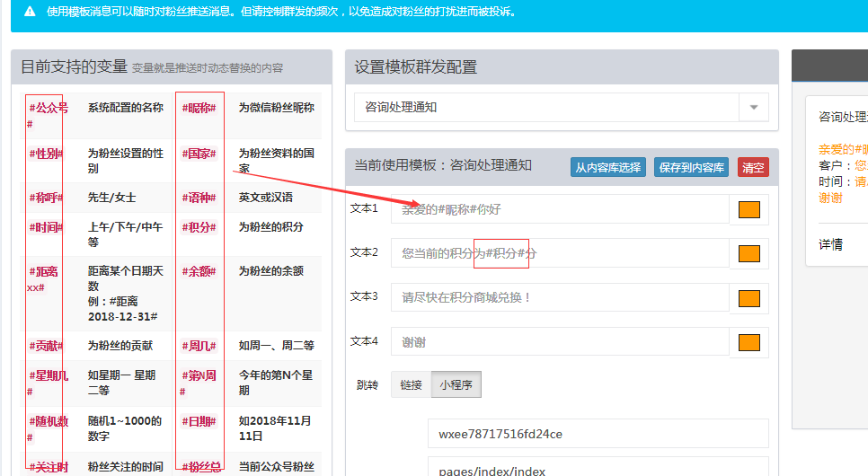The image size is (868, 476).
Task: Click the 为微信粉丝昵称 description cell
Action: pos(276,108)
